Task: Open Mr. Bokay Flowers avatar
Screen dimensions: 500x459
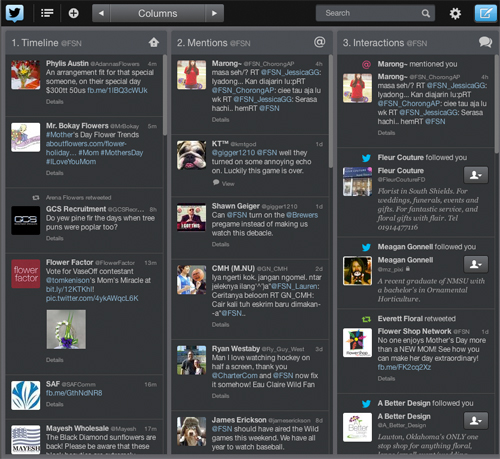Action: click(26, 137)
